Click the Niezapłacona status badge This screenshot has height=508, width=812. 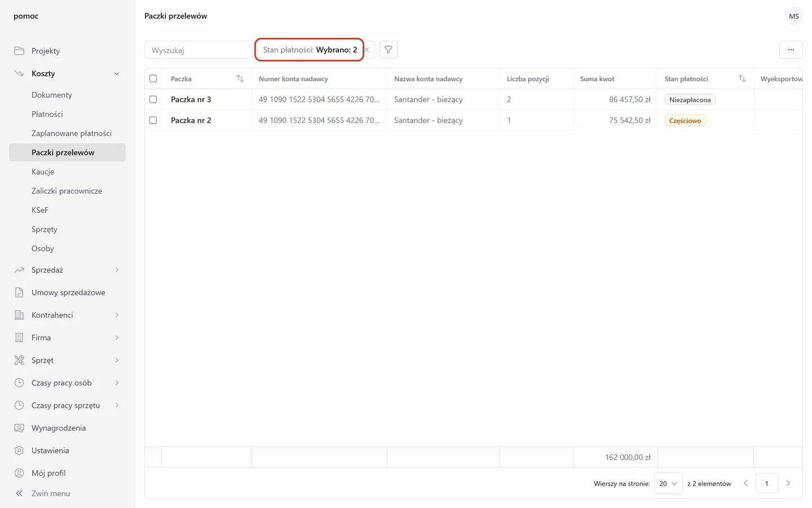690,100
